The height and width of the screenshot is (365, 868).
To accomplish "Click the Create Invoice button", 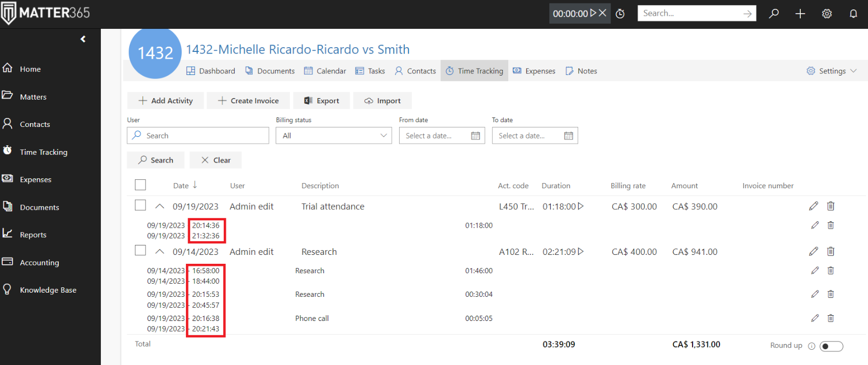I will click(248, 101).
